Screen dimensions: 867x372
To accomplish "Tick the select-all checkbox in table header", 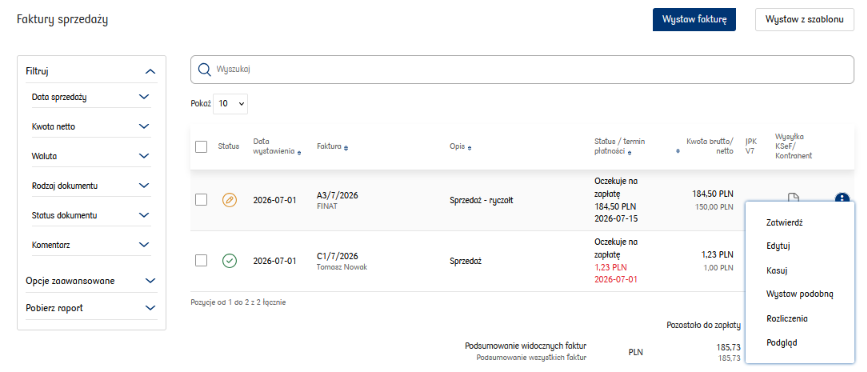I will 201,146.
